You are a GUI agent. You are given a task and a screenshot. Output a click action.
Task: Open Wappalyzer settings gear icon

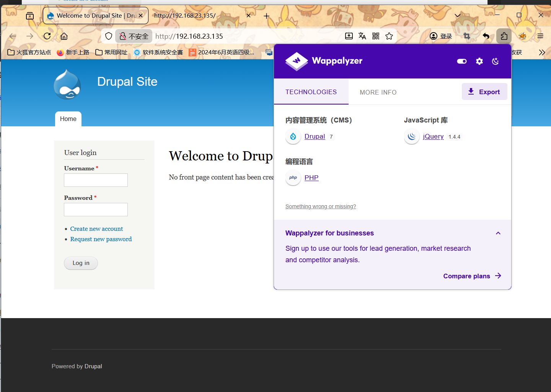(479, 61)
